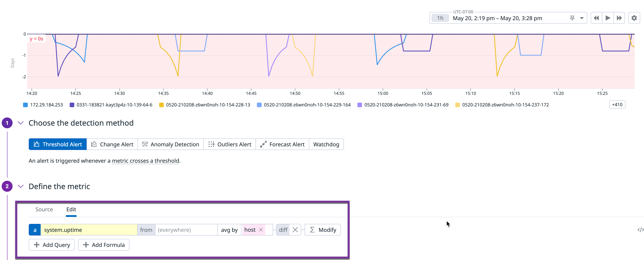Step time range backward with rewind icon
Screen dimensions: 644x260
point(596,18)
